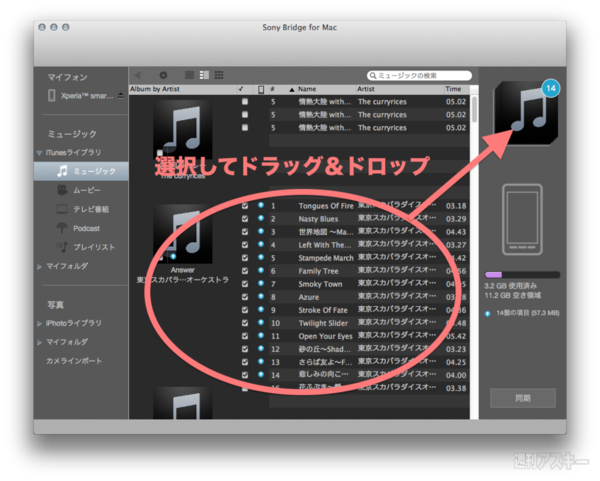Click the Podcast antenna icon
Viewport: 600px width, 481px height.
[x=62, y=228]
